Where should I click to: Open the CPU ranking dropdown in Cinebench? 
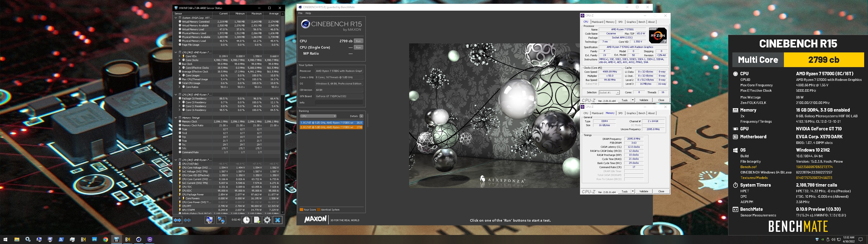318,116
